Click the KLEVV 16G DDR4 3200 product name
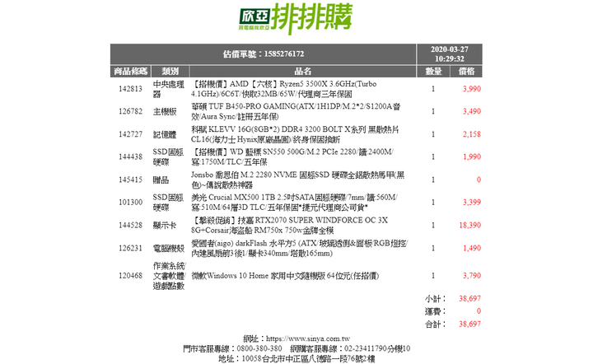The image size is (593, 364). [295, 134]
